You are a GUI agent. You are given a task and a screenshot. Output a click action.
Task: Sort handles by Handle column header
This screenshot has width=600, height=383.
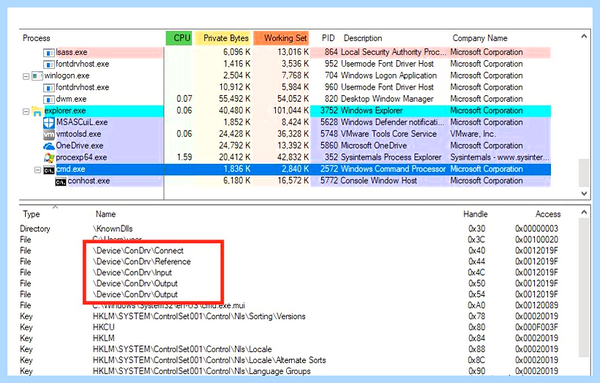475,214
